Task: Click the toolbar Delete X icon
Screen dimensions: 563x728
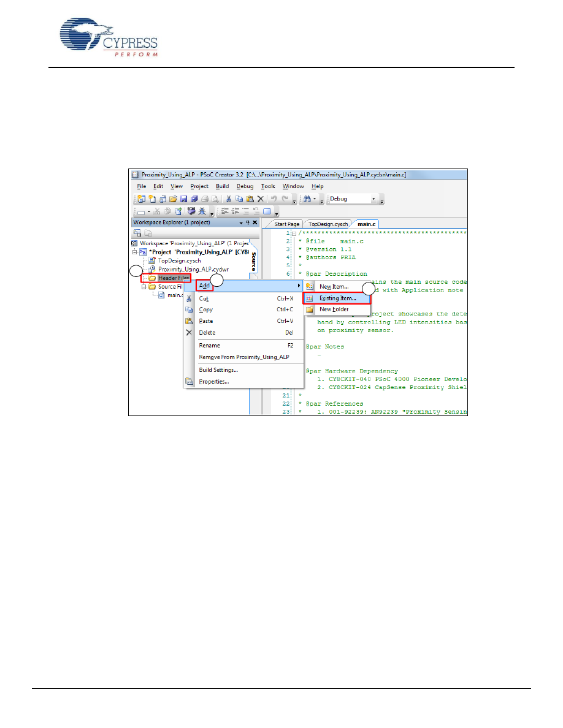Action: [x=260, y=199]
